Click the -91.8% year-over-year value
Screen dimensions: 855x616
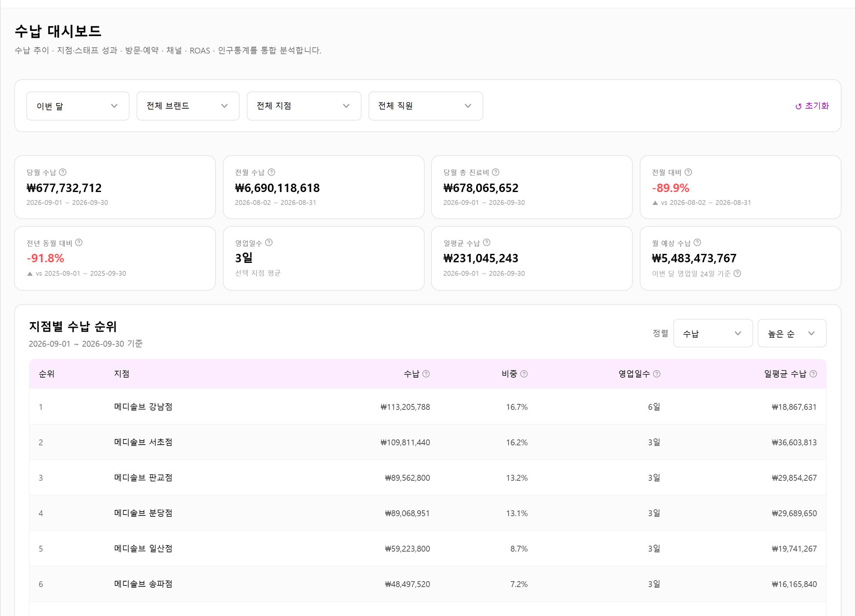(45, 259)
